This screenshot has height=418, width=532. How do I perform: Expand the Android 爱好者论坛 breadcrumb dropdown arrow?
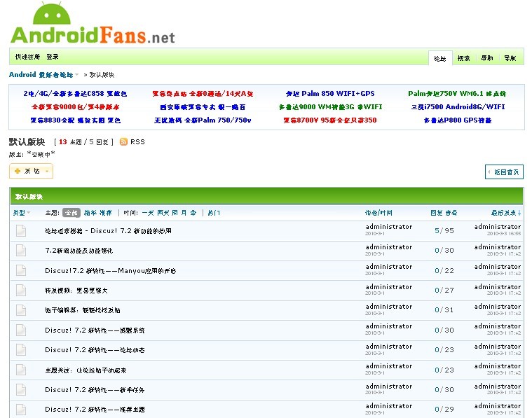click(x=76, y=75)
